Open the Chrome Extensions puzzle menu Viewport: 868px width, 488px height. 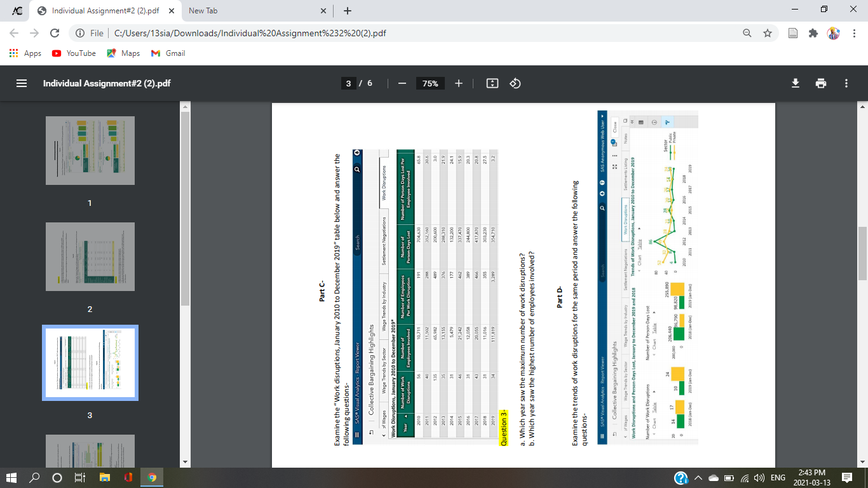(x=813, y=33)
